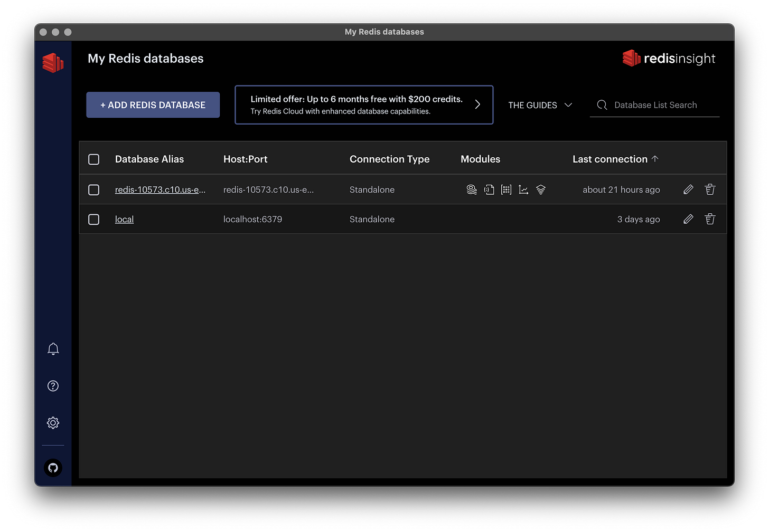
Task: Click the + ADD REDIS DATABASE button
Action: (153, 105)
